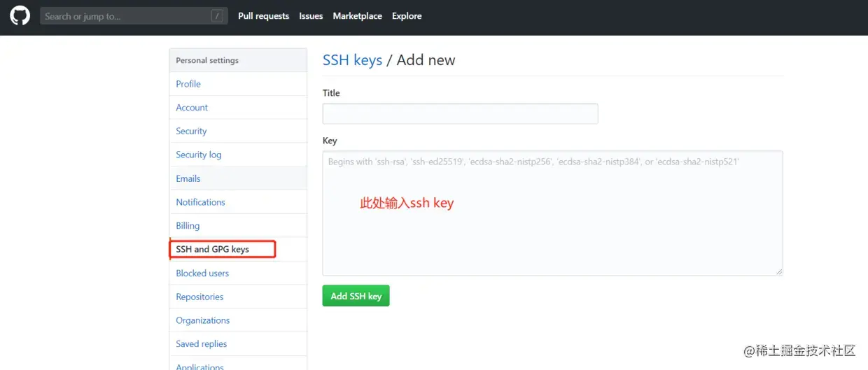The height and width of the screenshot is (370, 868).
Task: Open Profile settings page
Action: tap(238, 84)
